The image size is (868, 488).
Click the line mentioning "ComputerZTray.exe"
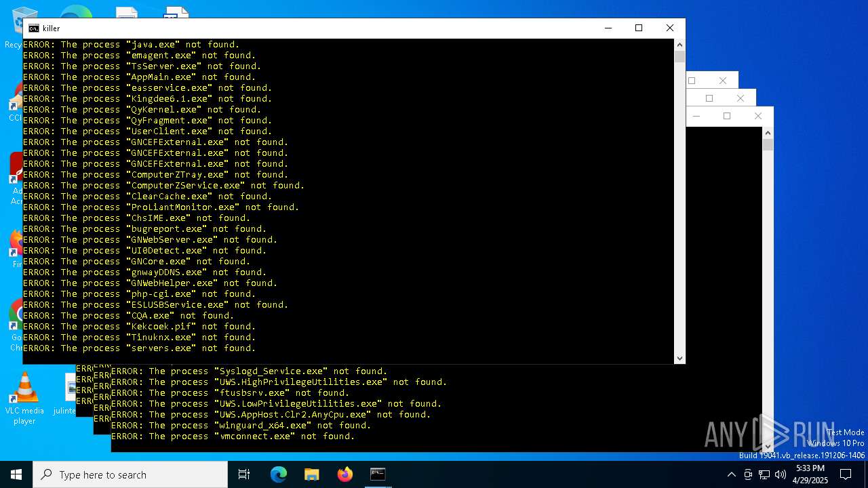tap(156, 175)
